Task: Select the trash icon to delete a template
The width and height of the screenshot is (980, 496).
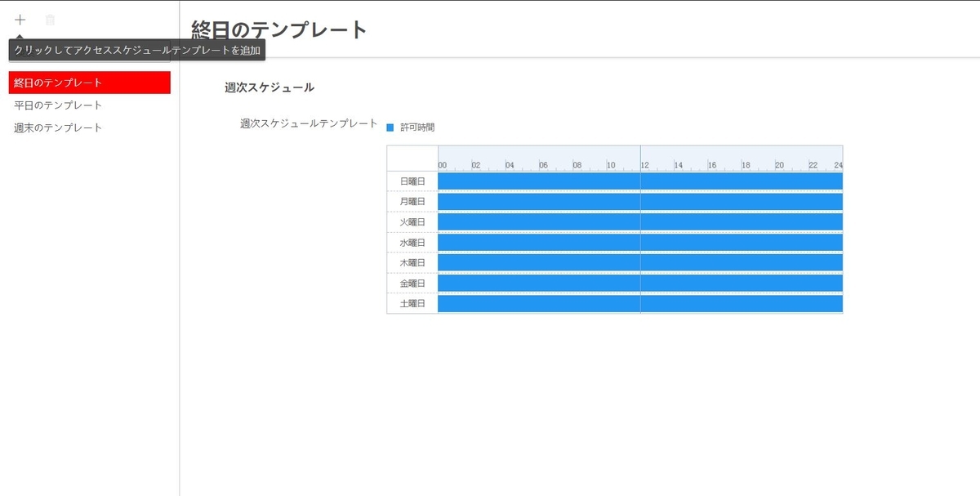Action: (51, 19)
